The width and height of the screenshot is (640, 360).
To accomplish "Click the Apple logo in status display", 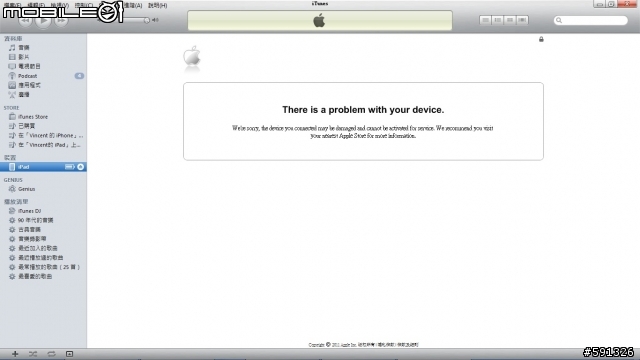I will pos(319,20).
